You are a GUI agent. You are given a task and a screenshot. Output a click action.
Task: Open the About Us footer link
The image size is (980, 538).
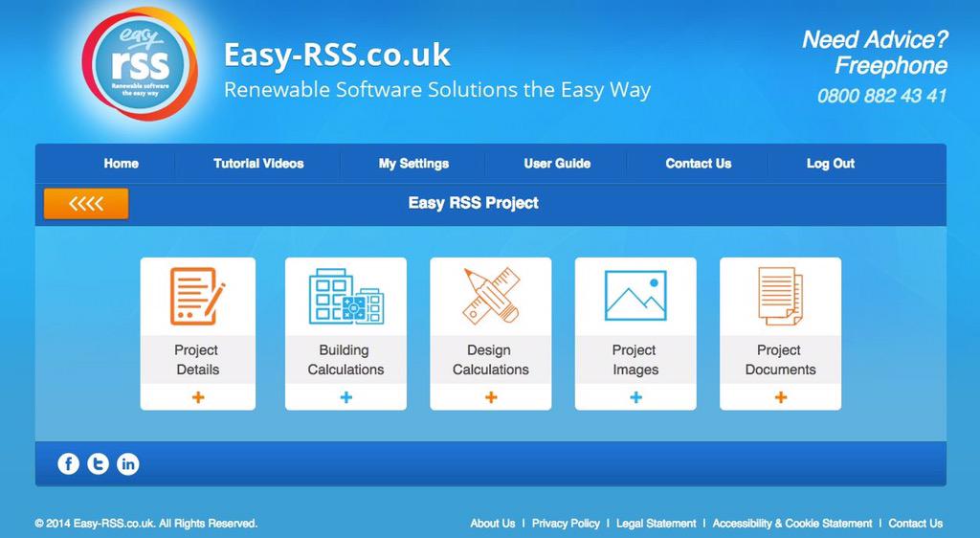[x=493, y=524]
